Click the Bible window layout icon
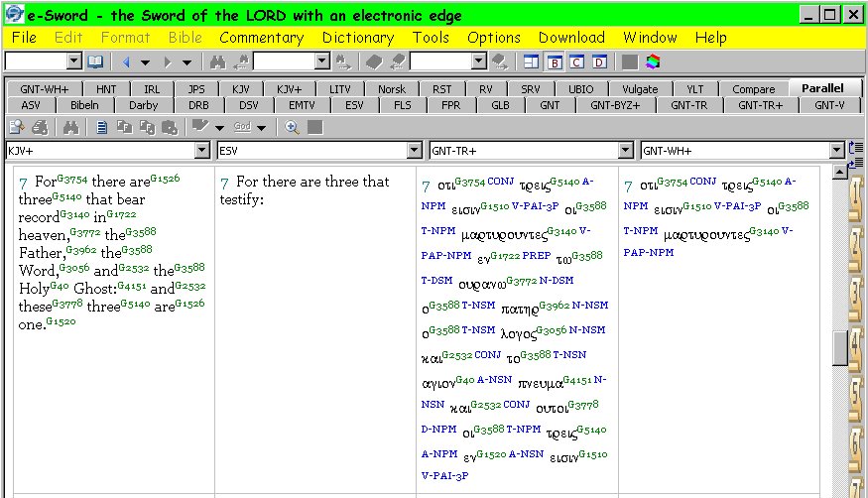Image resolution: width=868 pixels, height=498 pixels. pyautogui.click(x=531, y=62)
